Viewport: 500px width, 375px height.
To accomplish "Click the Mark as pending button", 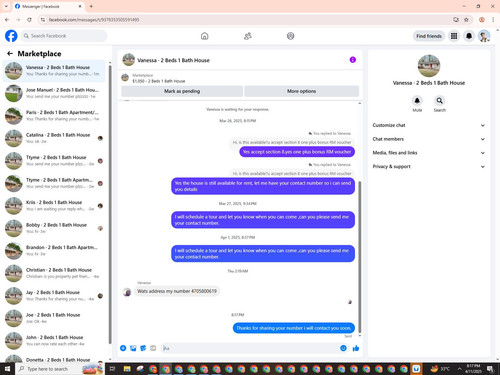I will point(182,91).
